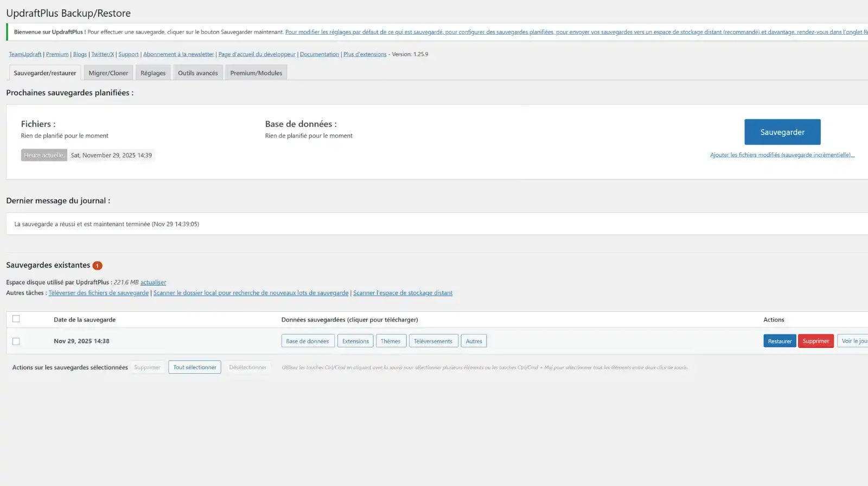Download the Téléversements backup data

click(x=432, y=341)
